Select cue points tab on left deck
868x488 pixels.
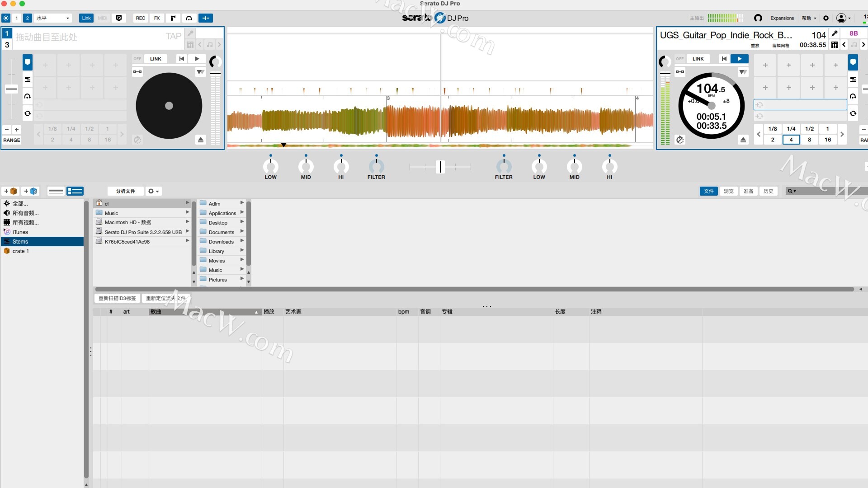[x=28, y=62]
